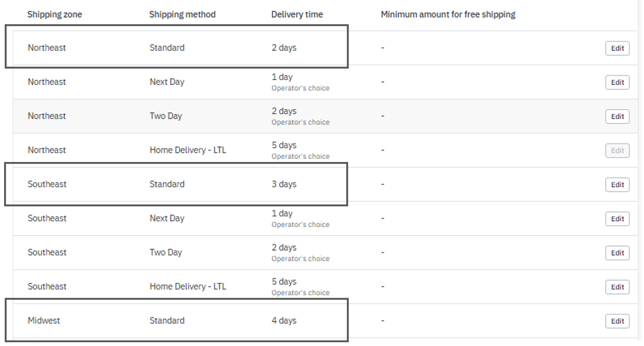Edit Southeast Home Delivery - LTL row
The height and width of the screenshot is (346, 644).
pos(617,287)
